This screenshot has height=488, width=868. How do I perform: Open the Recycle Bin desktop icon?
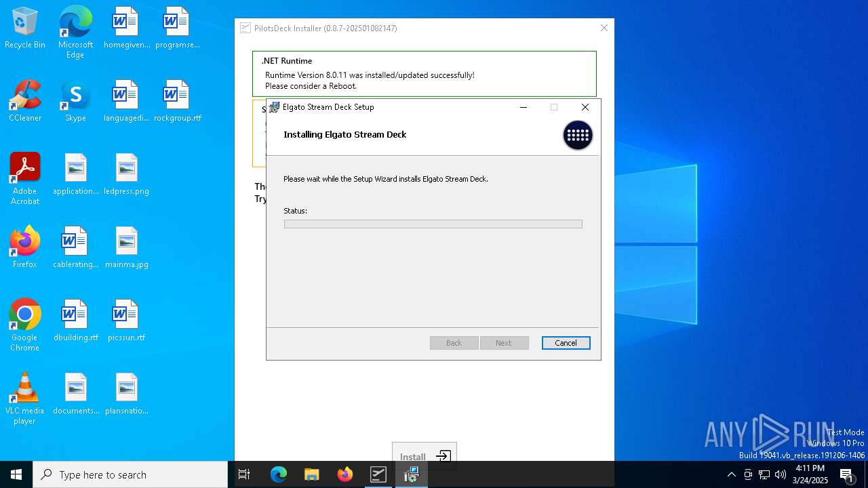tap(25, 28)
